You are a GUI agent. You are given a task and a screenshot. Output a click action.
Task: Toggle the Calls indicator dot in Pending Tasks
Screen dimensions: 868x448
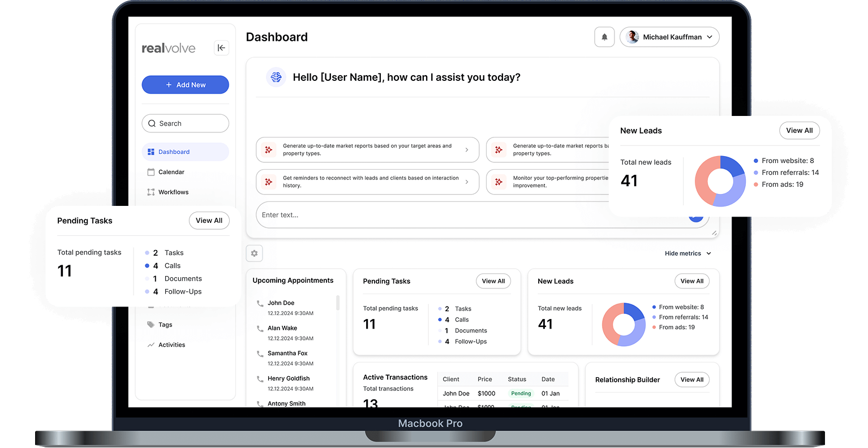click(147, 265)
